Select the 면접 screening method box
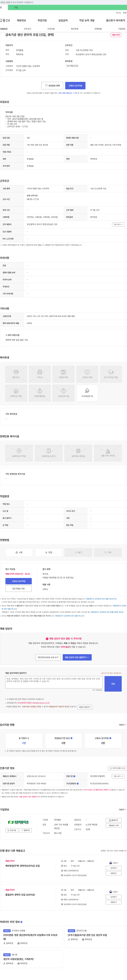 49,552
